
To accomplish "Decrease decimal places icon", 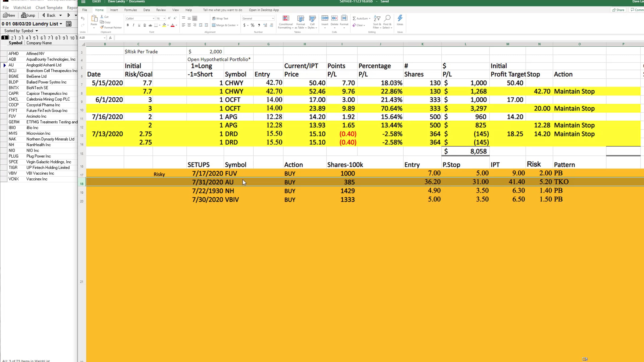I will [272, 25].
